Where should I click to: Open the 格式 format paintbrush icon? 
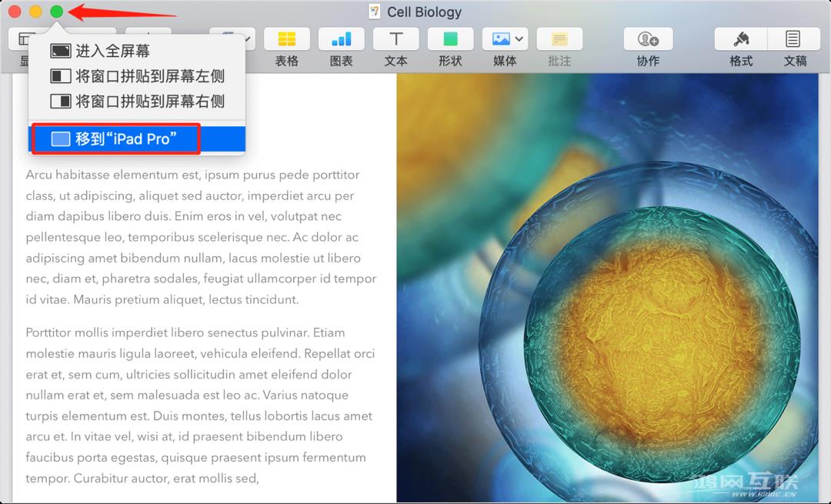point(740,38)
